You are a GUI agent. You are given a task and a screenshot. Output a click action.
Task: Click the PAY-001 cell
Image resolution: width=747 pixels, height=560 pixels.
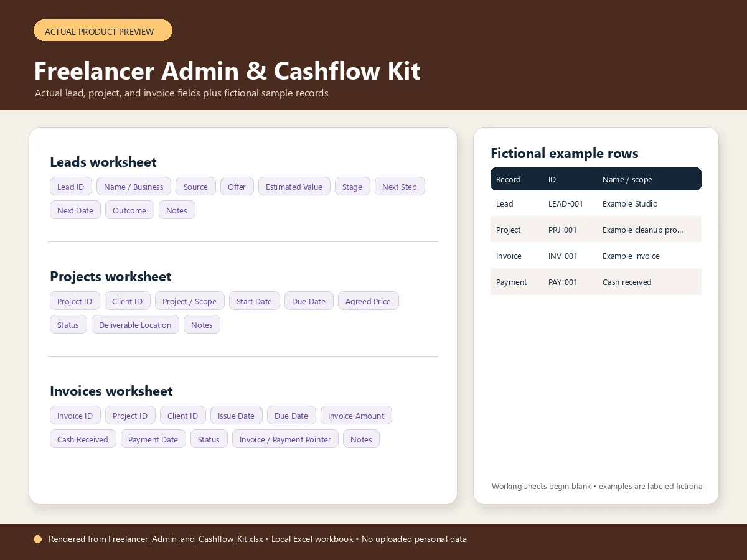pyautogui.click(x=563, y=282)
